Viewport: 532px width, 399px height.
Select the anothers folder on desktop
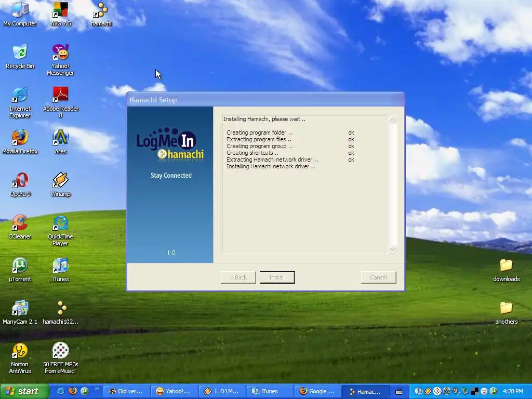tap(506, 312)
